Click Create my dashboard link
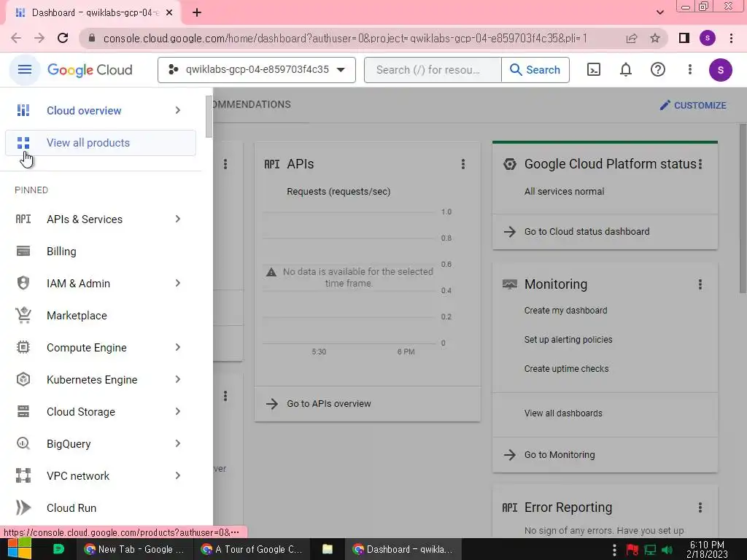 565,311
